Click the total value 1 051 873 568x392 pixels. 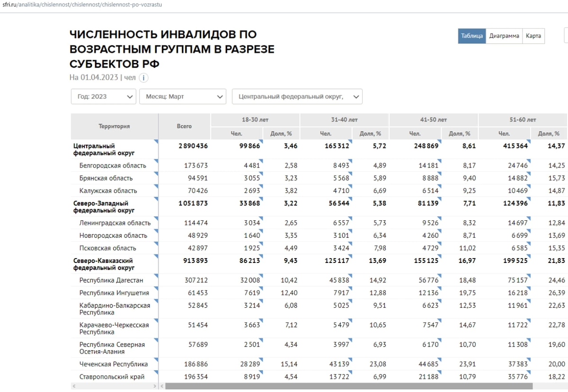pyautogui.click(x=193, y=203)
